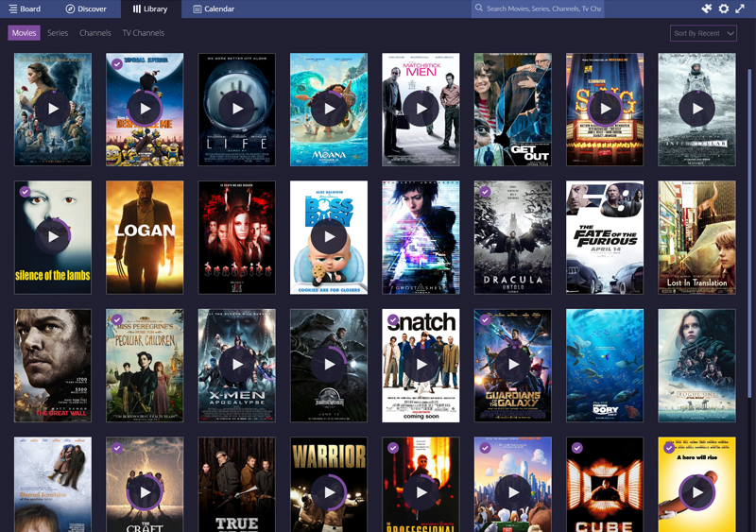Click the Sort By dropdown chevron arrow

[x=730, y=33]
